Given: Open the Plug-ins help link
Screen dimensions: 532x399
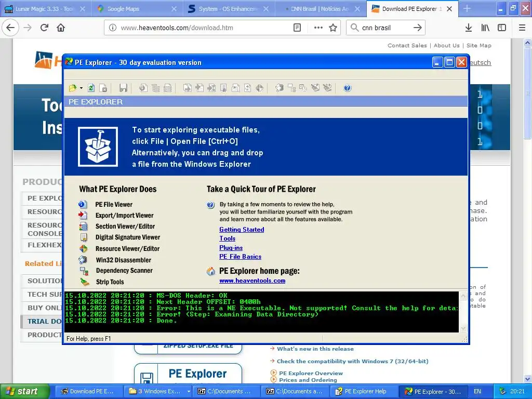Looking at the screenshot, I should click(x=231, y=248).
